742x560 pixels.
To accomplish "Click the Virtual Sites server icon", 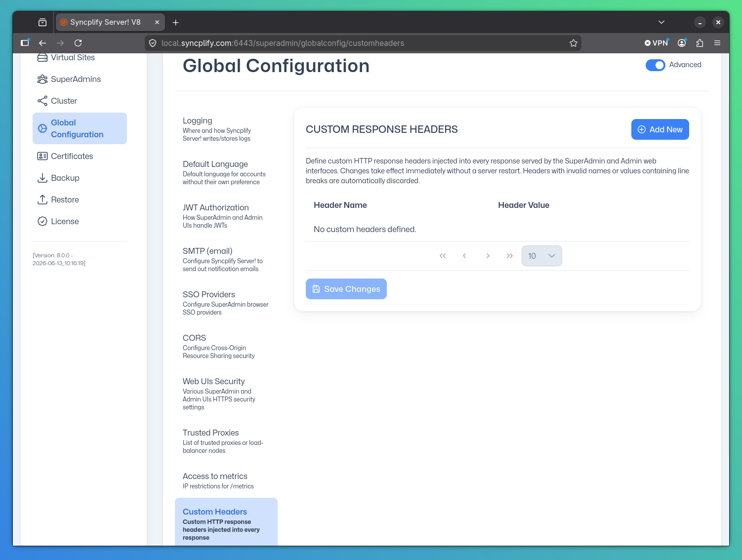I will pyautogui.click(x=42, y=57).
